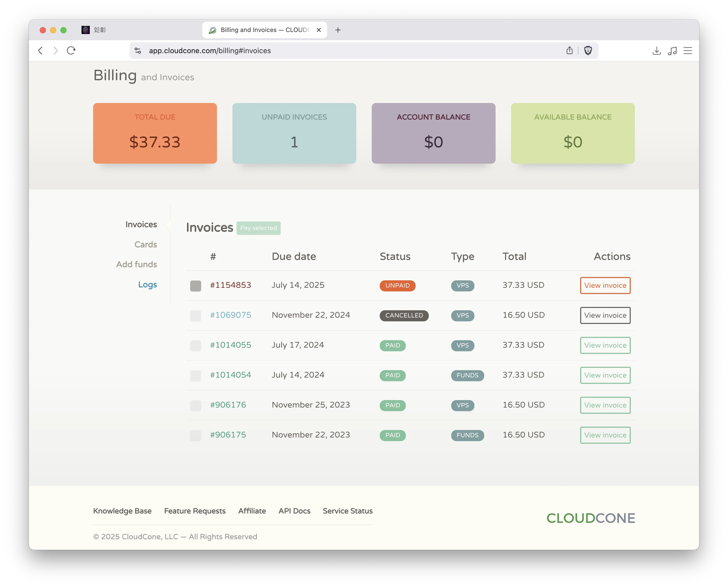728x588 pixels.
Task: Open the Logs sidebar link
Action: 147,284
